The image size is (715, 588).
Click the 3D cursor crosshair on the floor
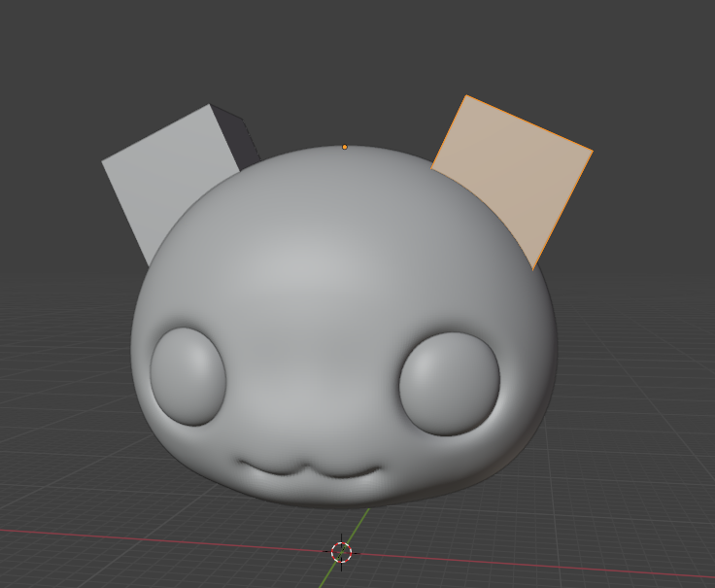[x=341, y=552]
